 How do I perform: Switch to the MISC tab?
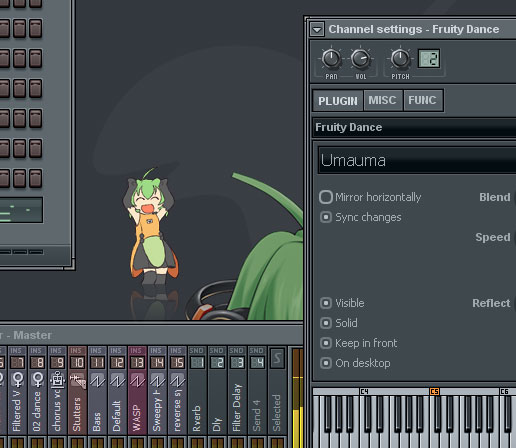[x=382, y=100]
